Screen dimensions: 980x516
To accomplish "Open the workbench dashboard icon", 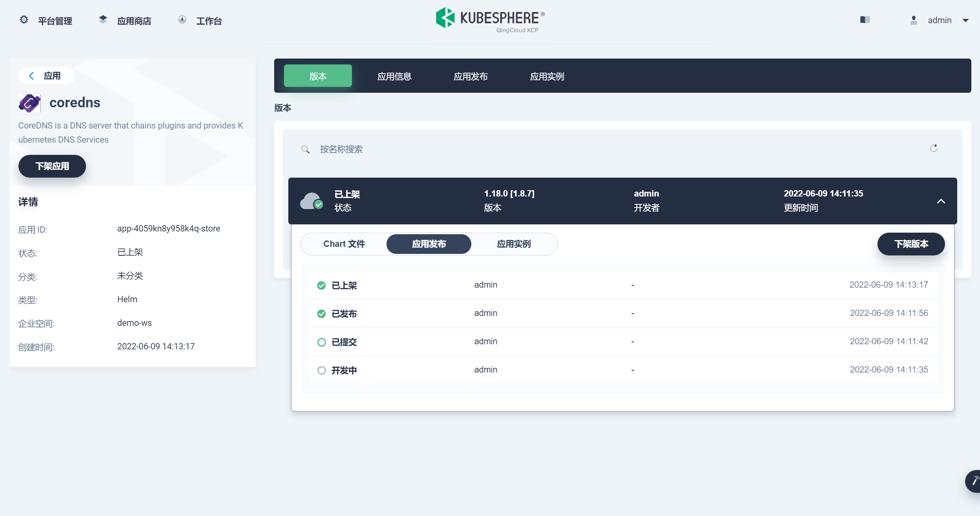I will tap(182, 20).
